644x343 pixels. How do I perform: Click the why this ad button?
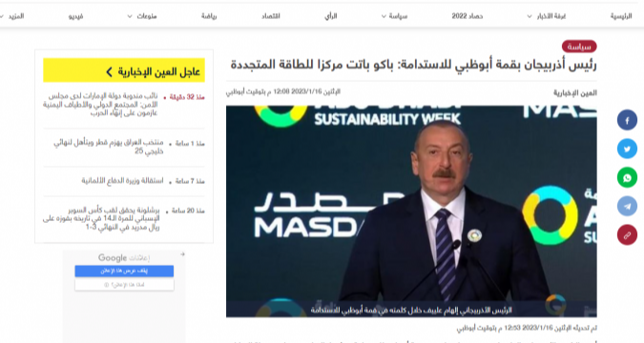click(124, 285)
